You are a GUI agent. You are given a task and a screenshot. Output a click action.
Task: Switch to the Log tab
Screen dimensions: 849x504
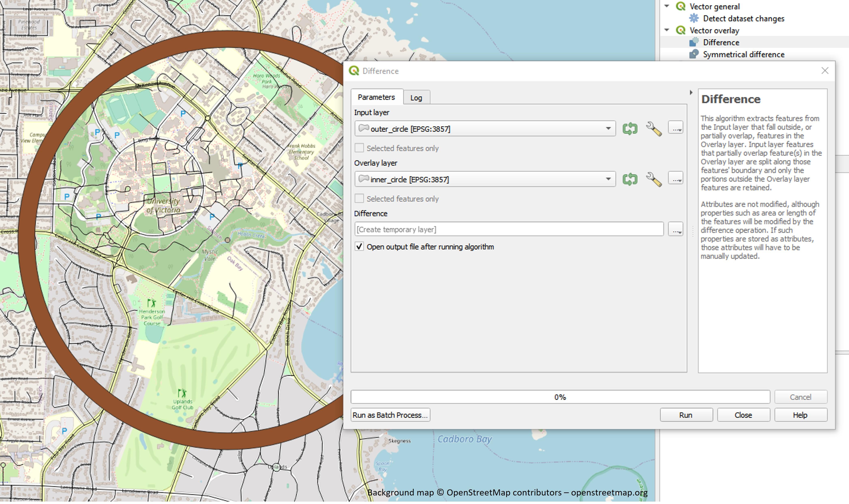[x=416, y=98]
